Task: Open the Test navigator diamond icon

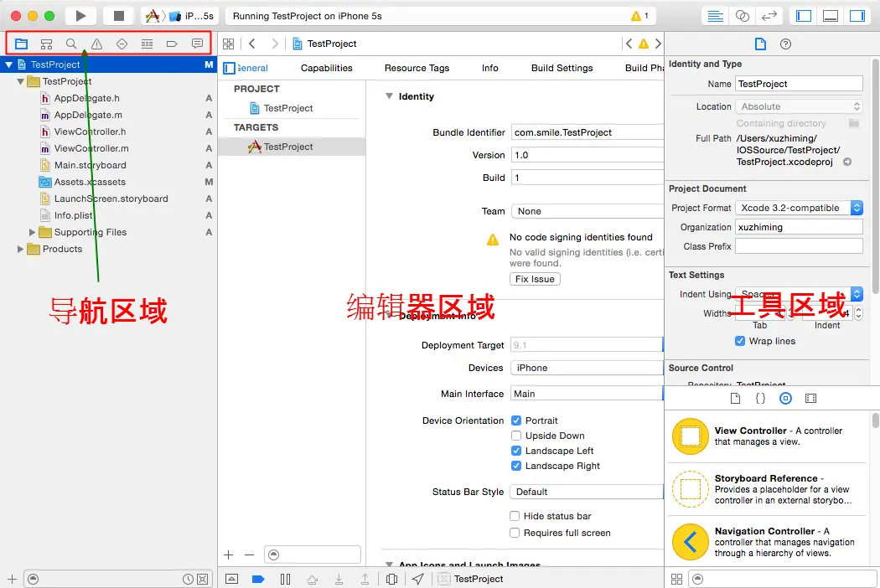Action: tap(122, 44)
